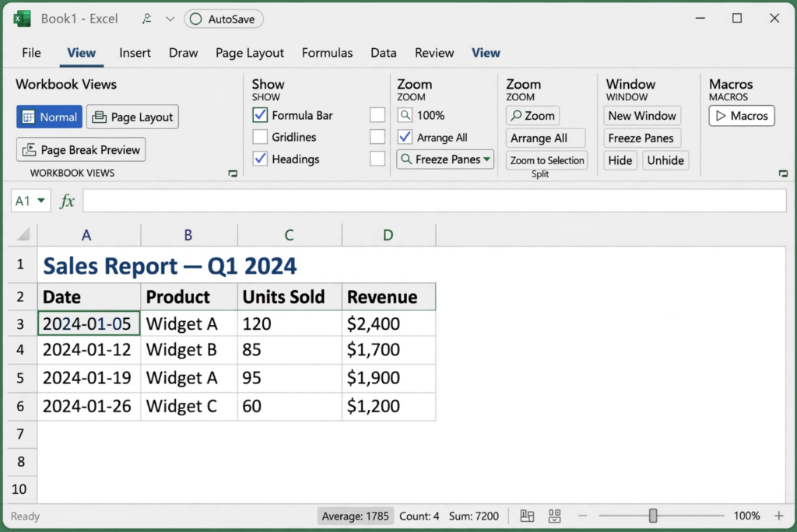Select row 1 header
Image resolution: width=797 pixels, height=532 pixels.
coord(20,264)
